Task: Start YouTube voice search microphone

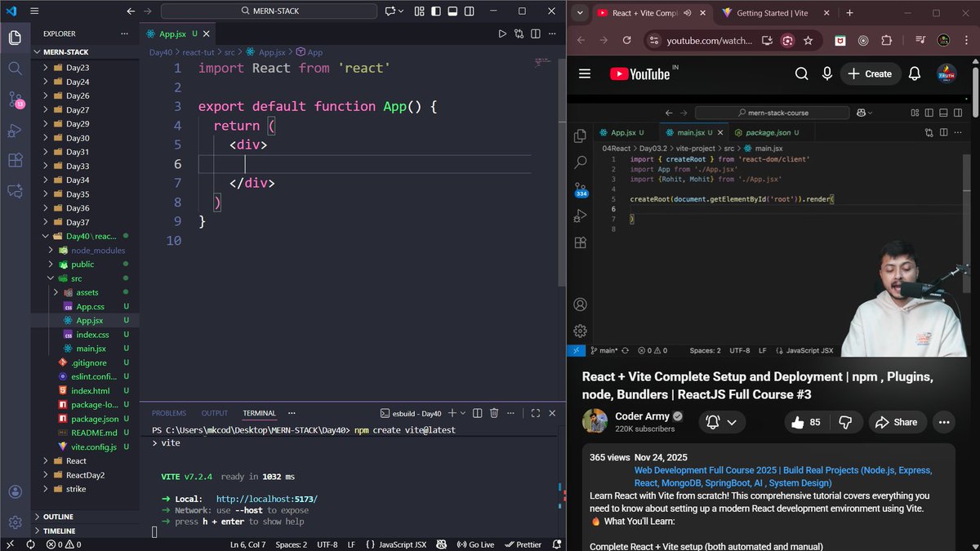Action: 827,73
